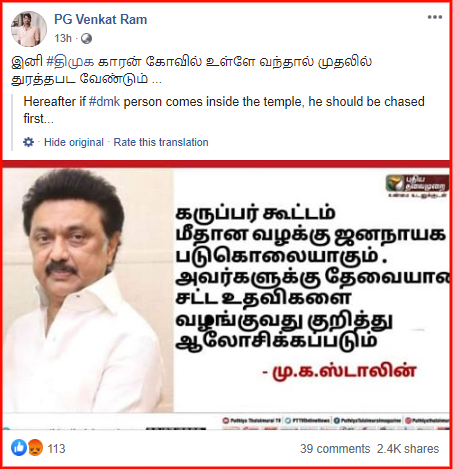Click PG Venkat Ram's profile picture

tap(29, 29)
